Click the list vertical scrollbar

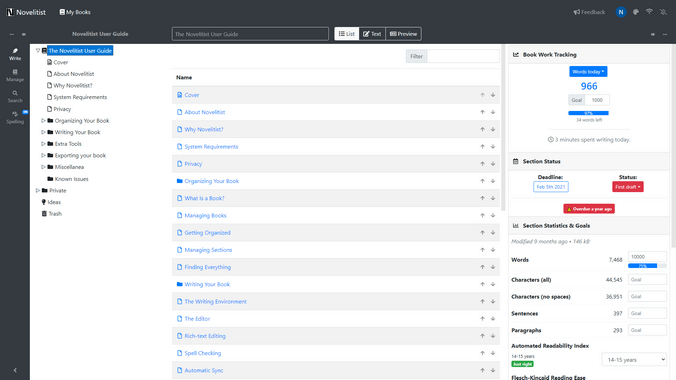point(503,127)
